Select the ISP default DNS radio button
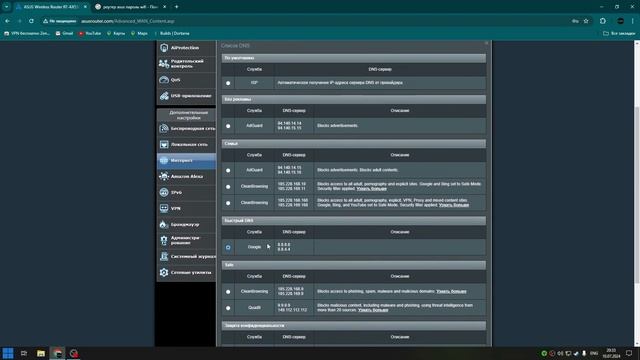This screenshot has width=640, height=360. (x=228, y=83)
